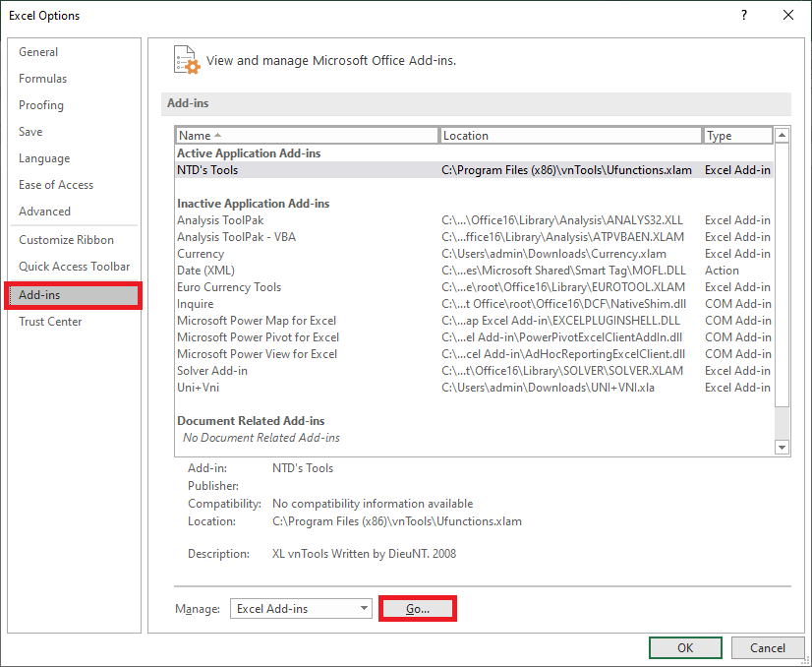Open the Customize Ribbon section
This screenshot has height=667, width=812.
tap(64, 239)
